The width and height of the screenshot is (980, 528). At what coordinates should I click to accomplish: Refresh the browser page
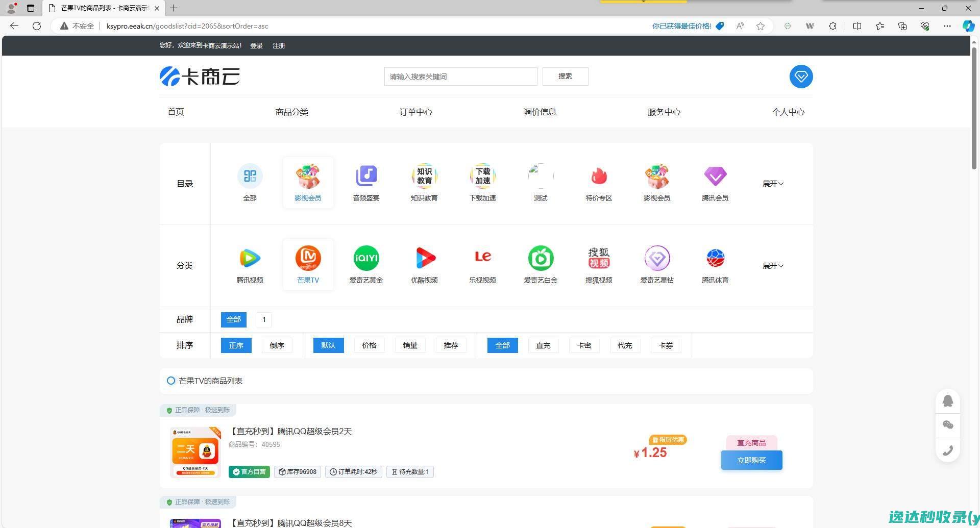click(x=37, y=26)
